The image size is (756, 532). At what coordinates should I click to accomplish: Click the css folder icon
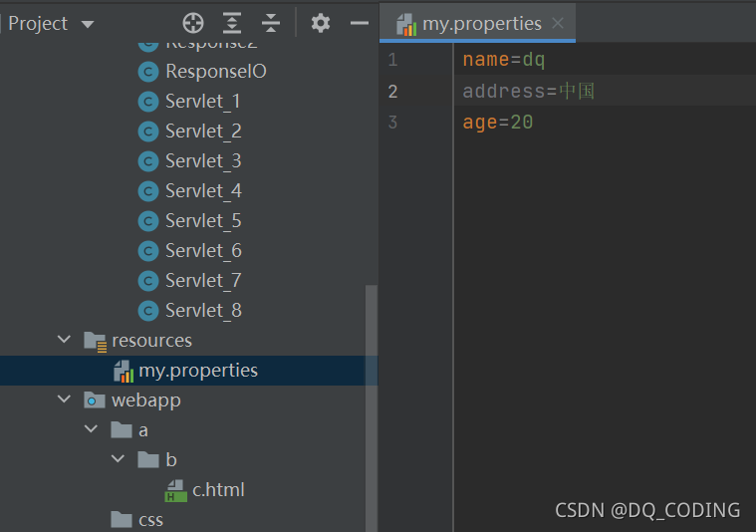coord(122,519)
